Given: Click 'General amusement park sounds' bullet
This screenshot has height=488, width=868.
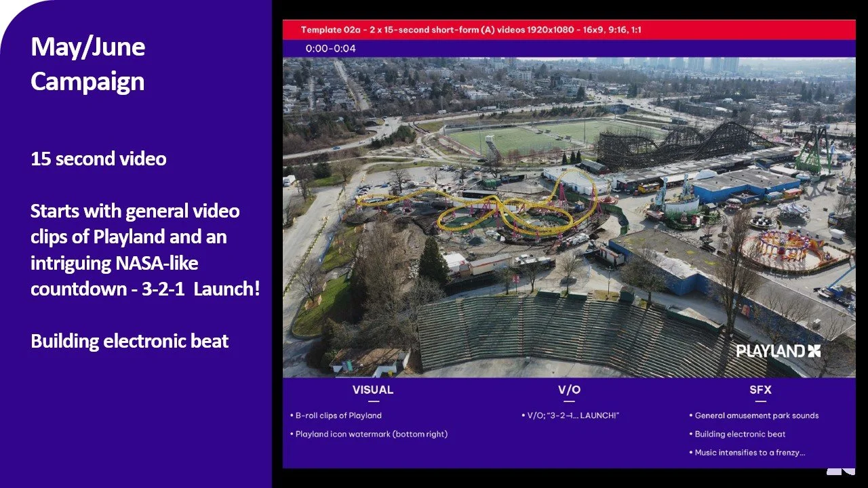Looking at the screenshot, I should [x=754, y=415].
